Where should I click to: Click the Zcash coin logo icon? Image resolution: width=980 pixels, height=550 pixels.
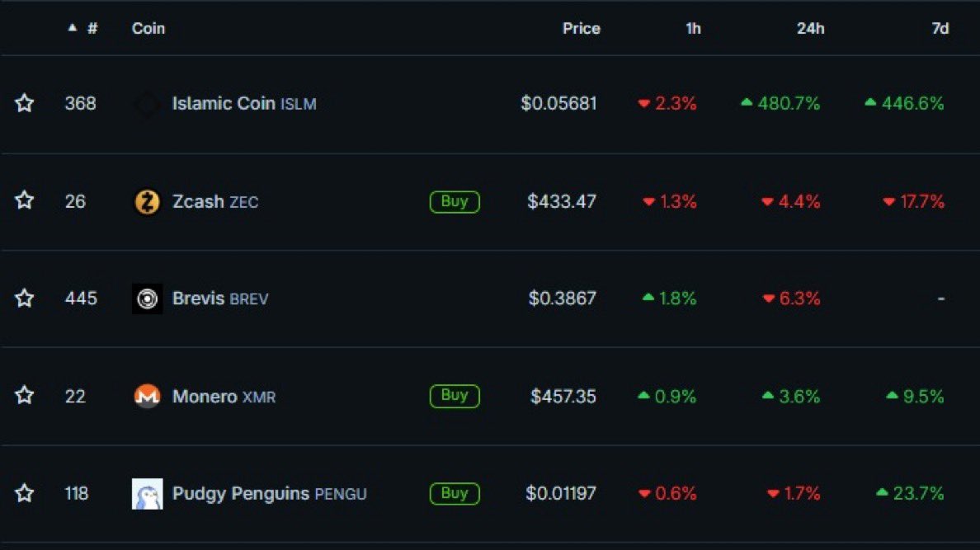click(x=147, y=201)
